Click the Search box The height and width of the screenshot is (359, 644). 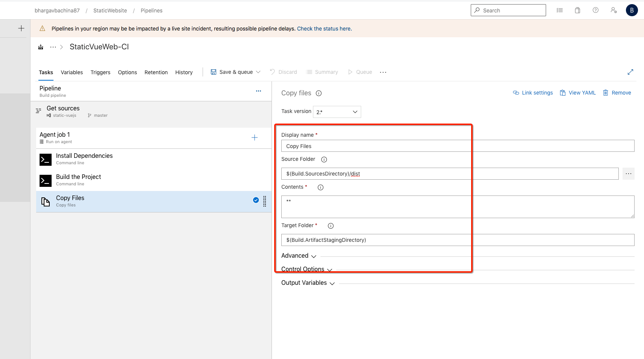click(x=508, y=10)
